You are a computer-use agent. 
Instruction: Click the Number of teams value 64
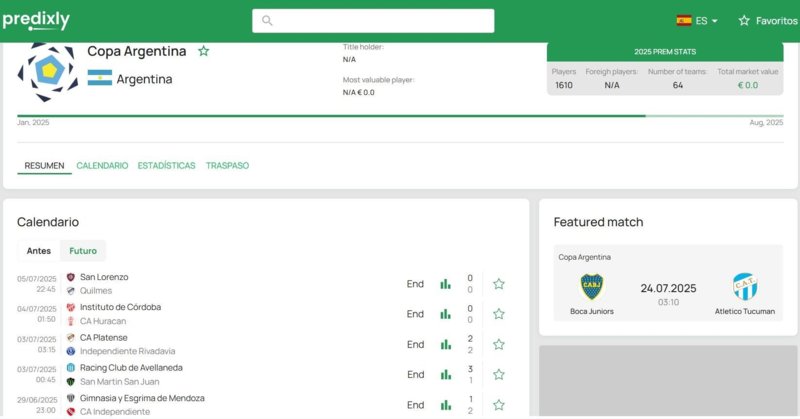678,85
